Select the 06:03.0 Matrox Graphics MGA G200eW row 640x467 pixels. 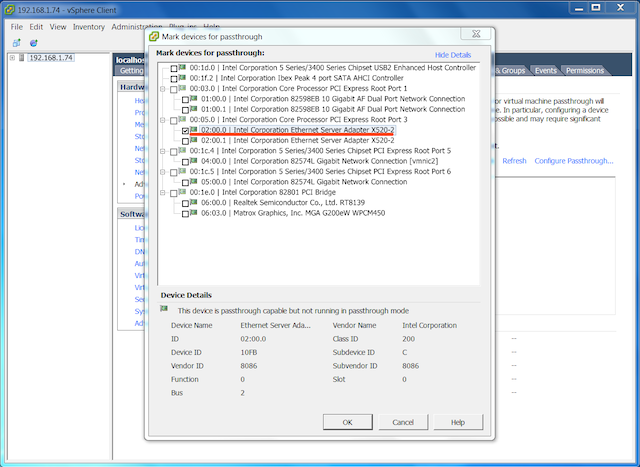[293, 213]
